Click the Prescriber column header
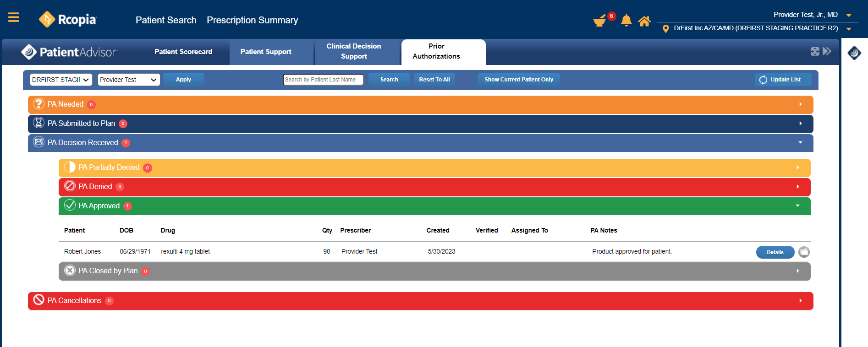 point(356,230)
